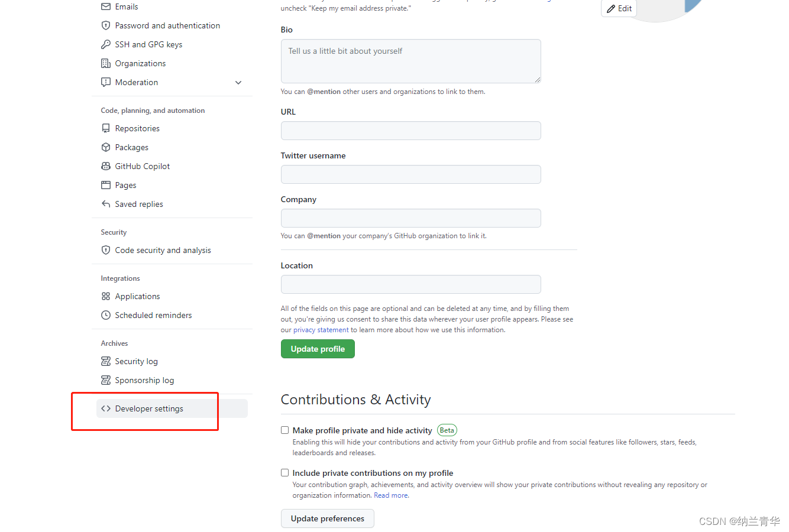Image resolution: width=789 pixels, height=532 pixels.
Task: Collapse the Moderation dropdown menu
Action: pyautogui.click(x=238, y=83)
